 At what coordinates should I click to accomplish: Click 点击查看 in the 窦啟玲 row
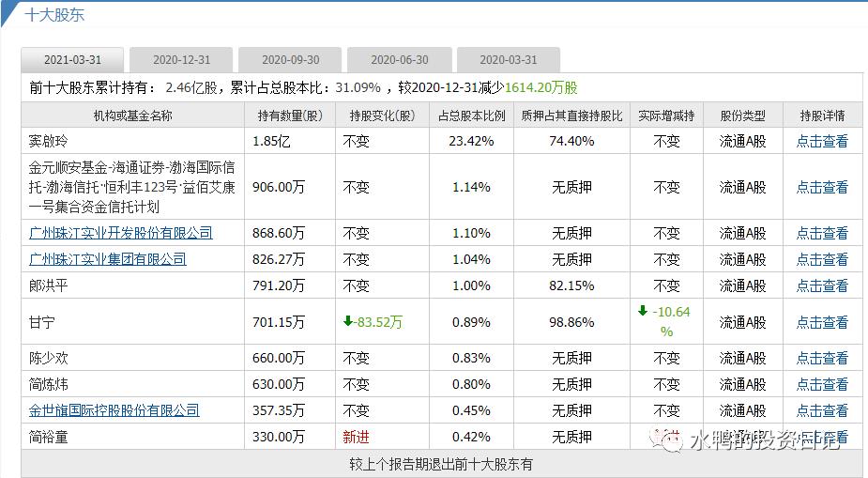coord(822,141)
